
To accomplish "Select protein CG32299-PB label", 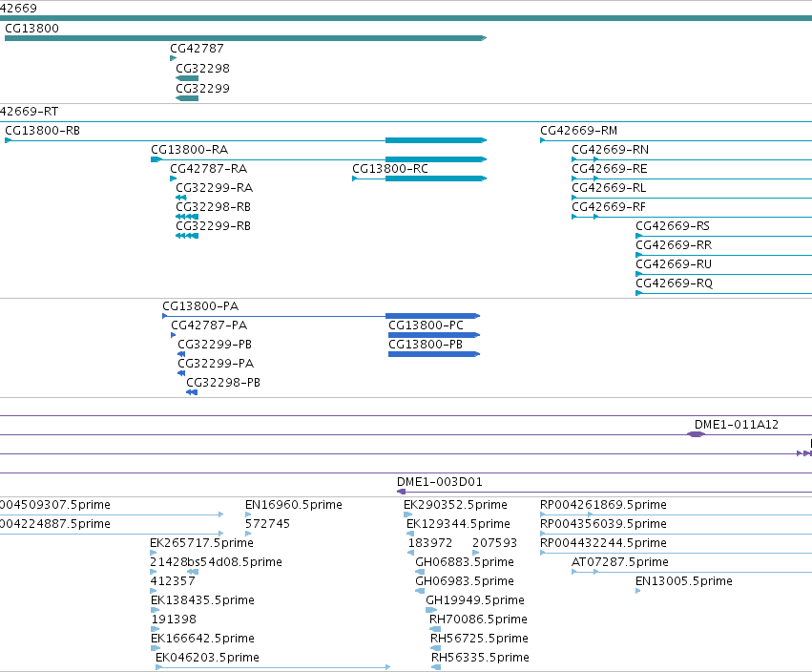I will pos(215,345).
